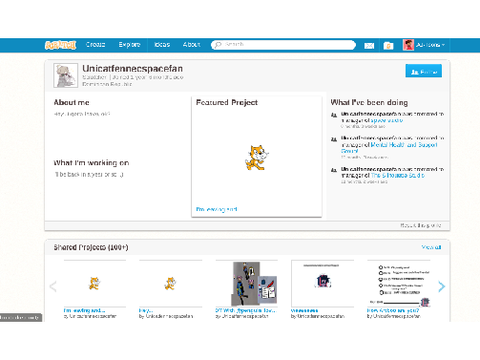
Task: Open the fourth shared project thumbnail
Action: click(x=322, y=283)
